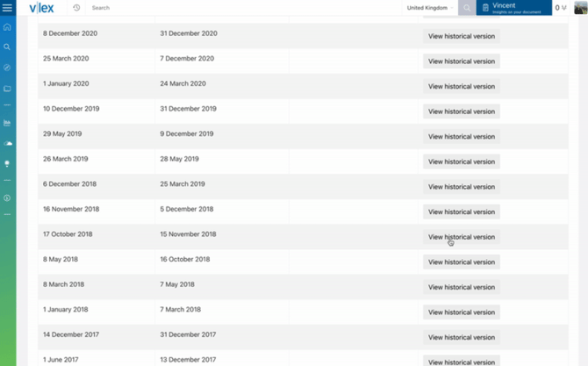View historical version for 29 May 2019
Screen dimensions: 588x366
(462, 137)
